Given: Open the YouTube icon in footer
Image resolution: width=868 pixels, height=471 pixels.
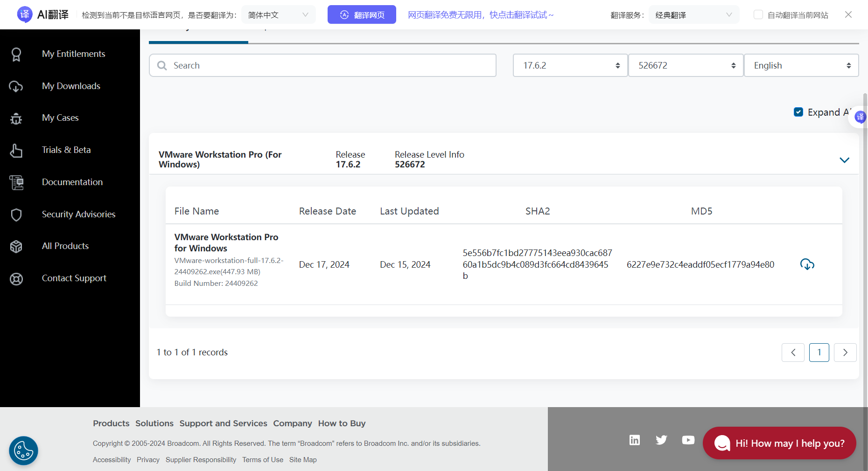Looking at the screenshot, I should [688, 440].
